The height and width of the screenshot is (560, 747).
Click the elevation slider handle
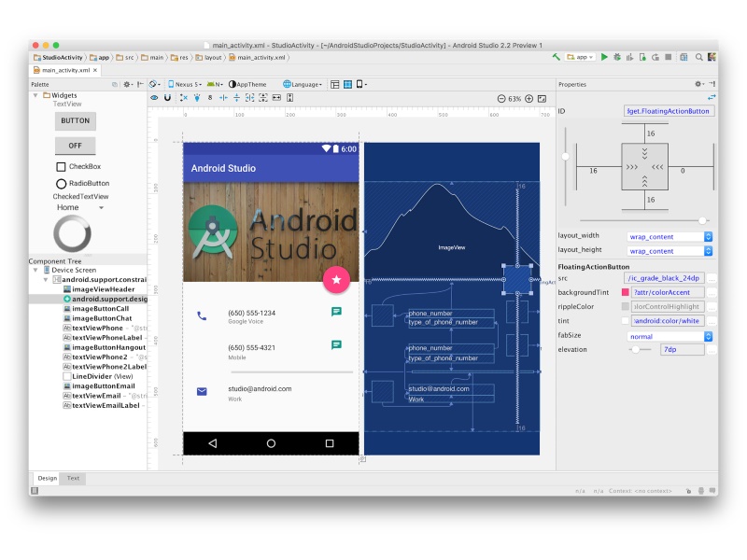tap(636, 349)
